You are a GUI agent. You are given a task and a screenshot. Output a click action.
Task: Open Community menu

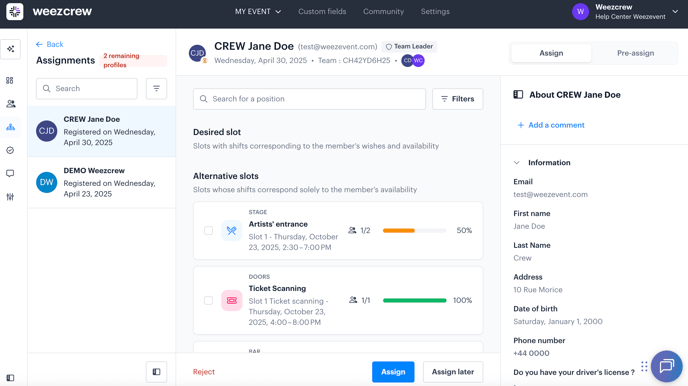click(383, 11)
